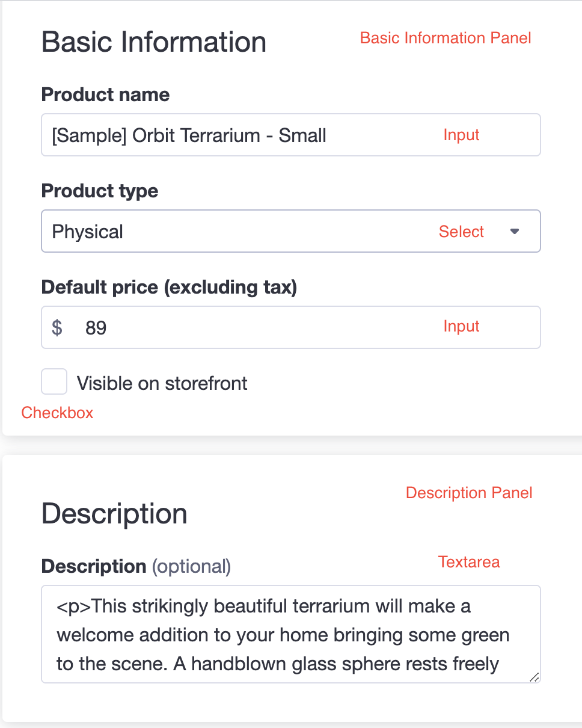Image resolution: width=582 pixels, height=728 pixels.
Task: Click the Basic Information heading
Action: [x=154, y=41]
